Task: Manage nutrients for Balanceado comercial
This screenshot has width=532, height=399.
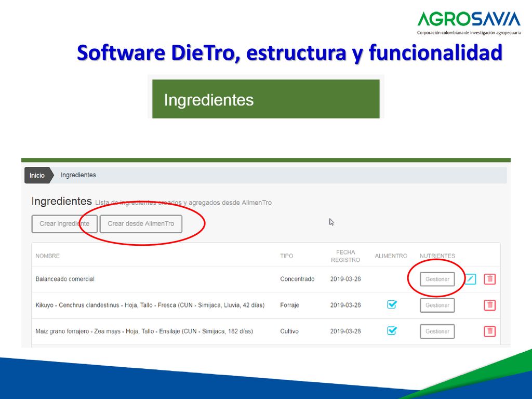Action: coord(437,279)
